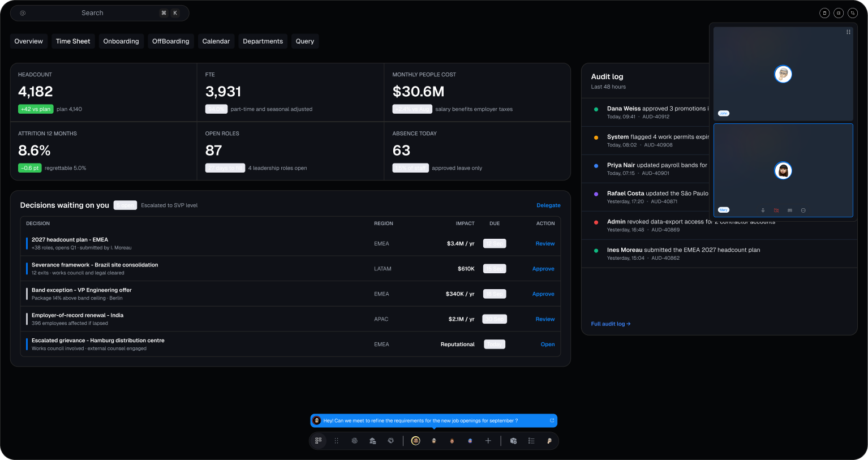This screenshot has width=868, height=460.
Task: Open the Full audit log link
Action: pos(611,324)
